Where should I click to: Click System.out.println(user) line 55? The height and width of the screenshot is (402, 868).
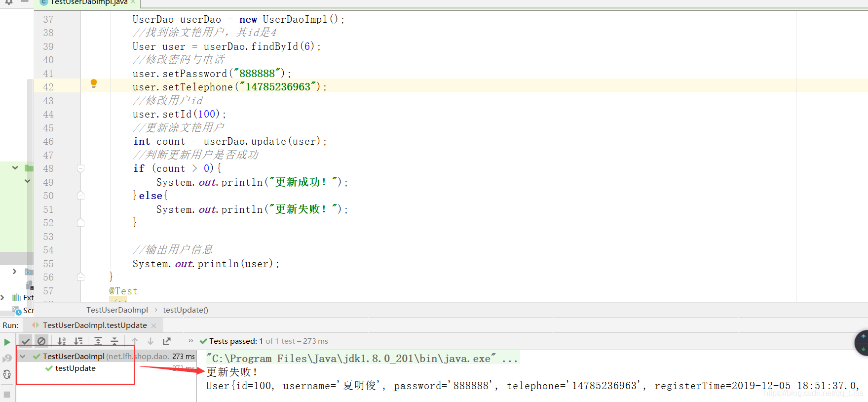click(206, 264)
